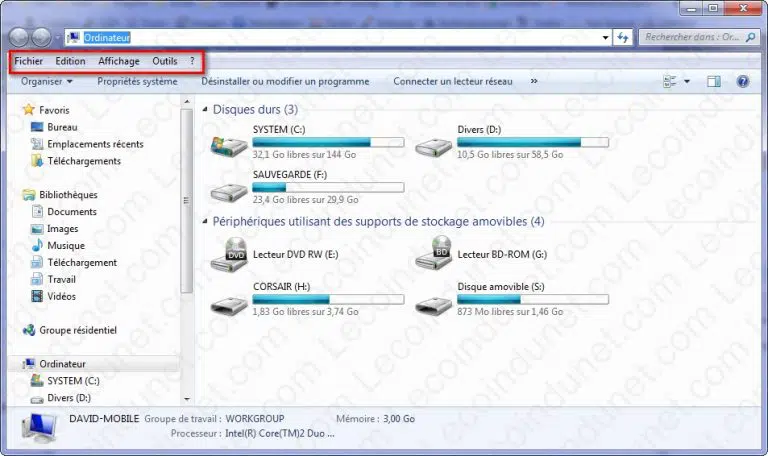Click the computer icon in details pane
Viewport: 768px width, 456px height.
point(39,428)
